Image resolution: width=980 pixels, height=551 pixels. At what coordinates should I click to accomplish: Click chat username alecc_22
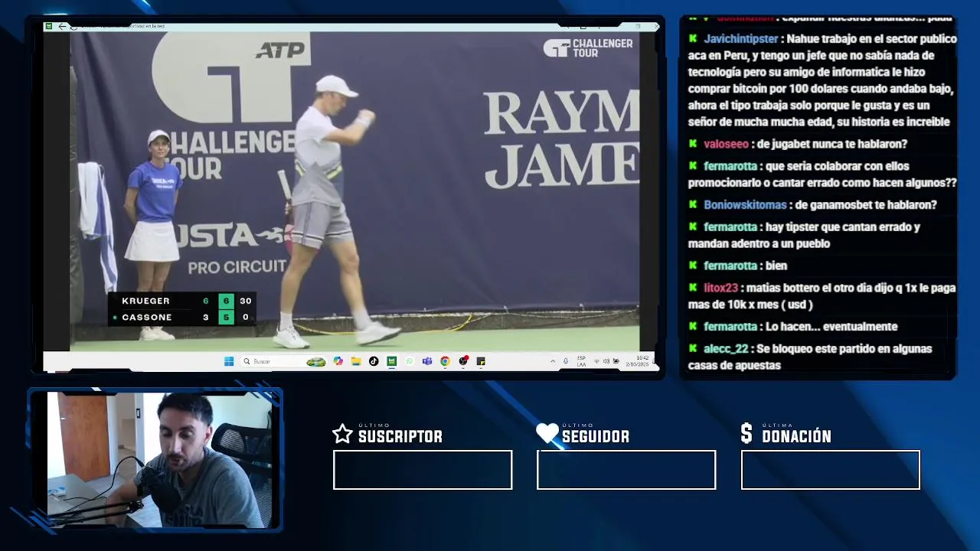726,349
